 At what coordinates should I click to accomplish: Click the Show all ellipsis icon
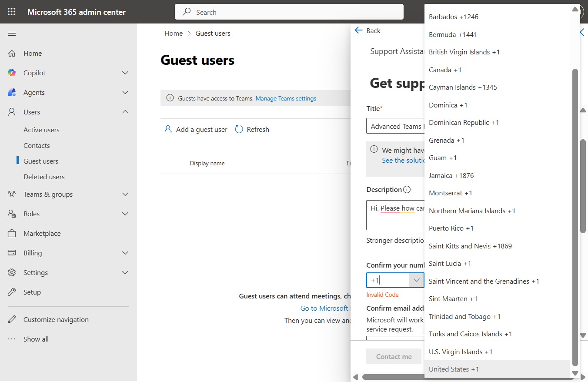tap(12, 339)
